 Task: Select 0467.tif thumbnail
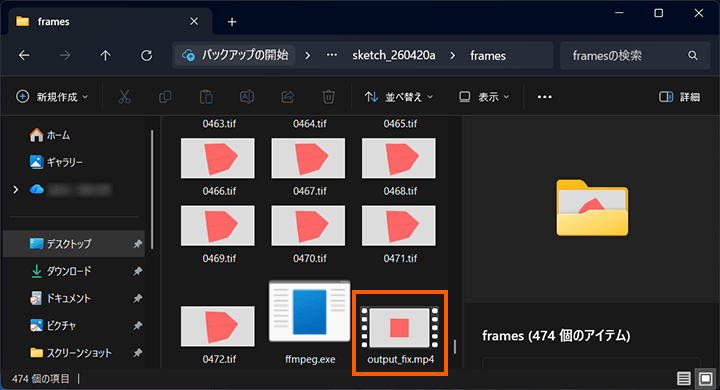pyautogui.click(x=308, y=158)
